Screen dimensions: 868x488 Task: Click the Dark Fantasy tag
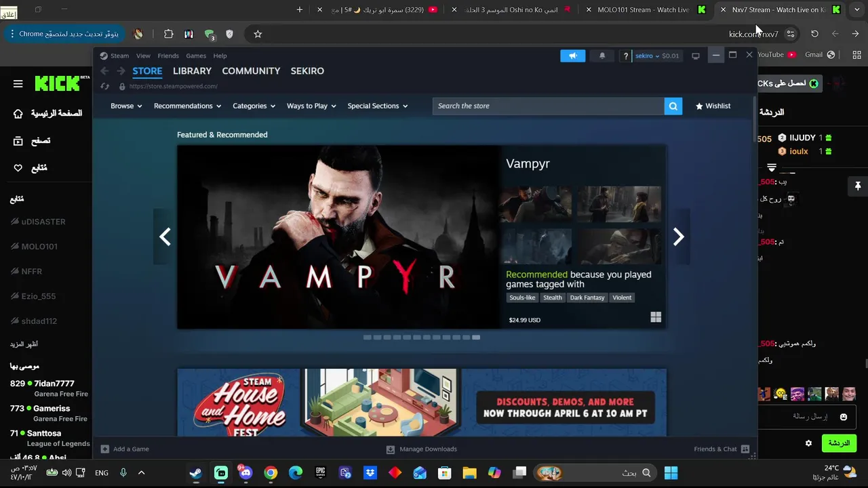pos(587,298)
